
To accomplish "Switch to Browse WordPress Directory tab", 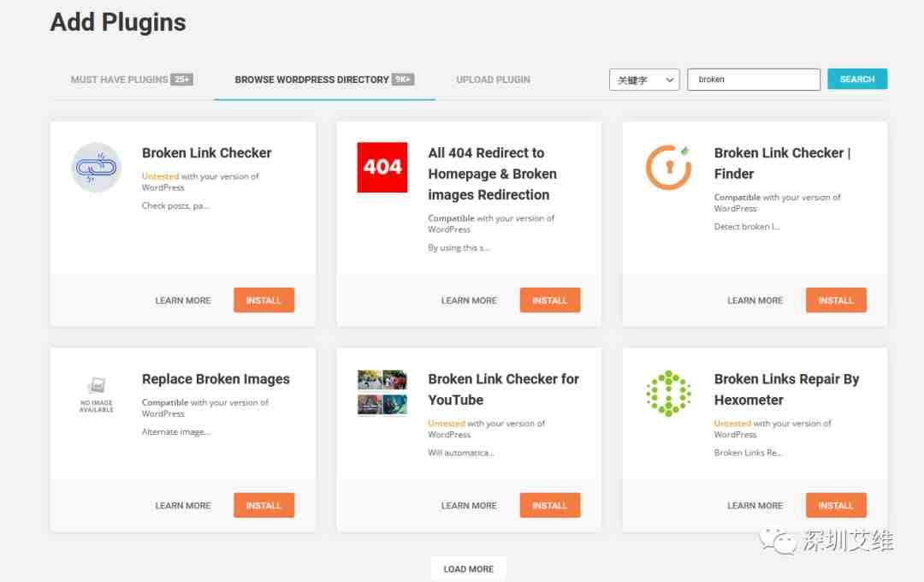I will pyautogui.click(x=324, y=80).
